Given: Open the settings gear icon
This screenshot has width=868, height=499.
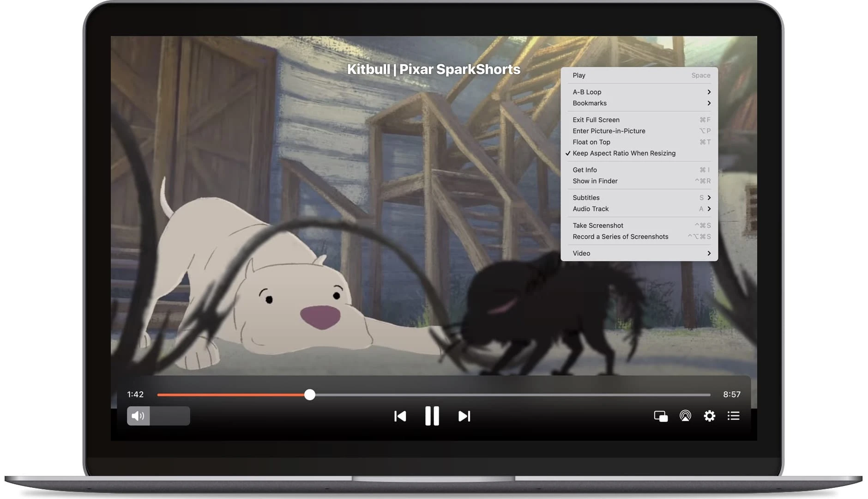Looking at the screenshot, I should 709,416.
